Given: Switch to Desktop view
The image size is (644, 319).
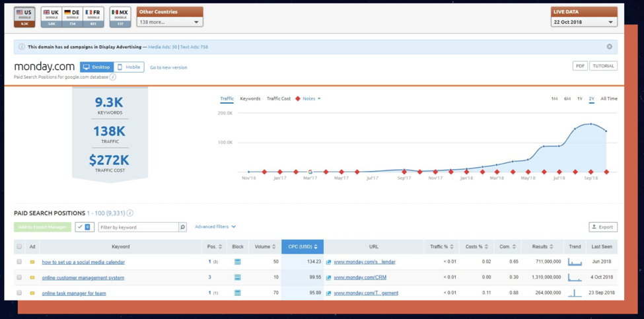Looking at the screenshot, I should pos(97,67).
